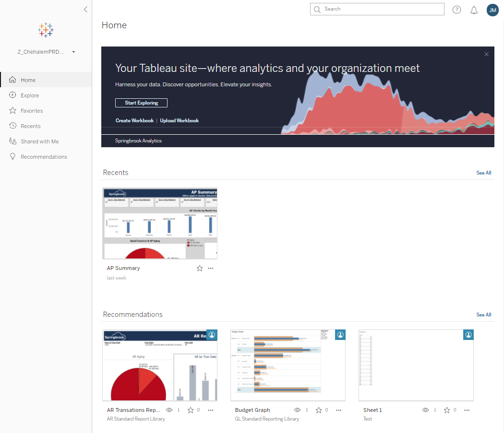Open the JM user profile menu

point(492,10)
